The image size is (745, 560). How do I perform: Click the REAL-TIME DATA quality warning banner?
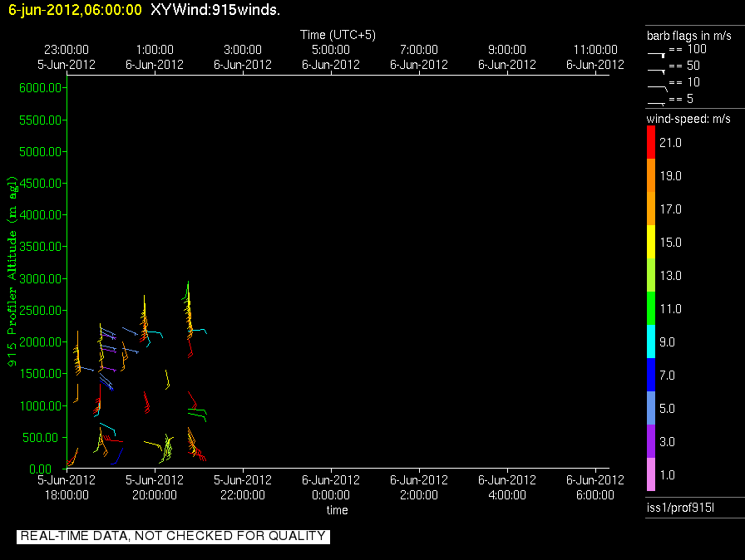[x=173, y=536]
